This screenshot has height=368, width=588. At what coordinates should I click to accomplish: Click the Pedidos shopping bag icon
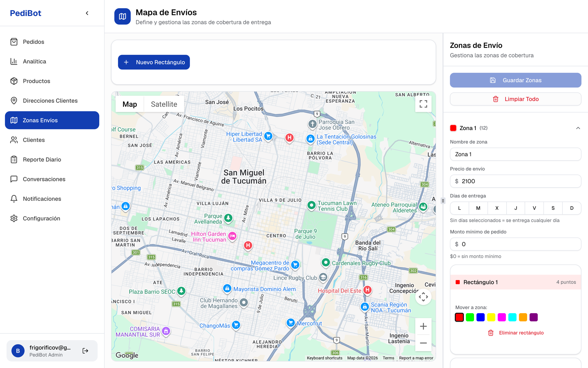(14, 42)
